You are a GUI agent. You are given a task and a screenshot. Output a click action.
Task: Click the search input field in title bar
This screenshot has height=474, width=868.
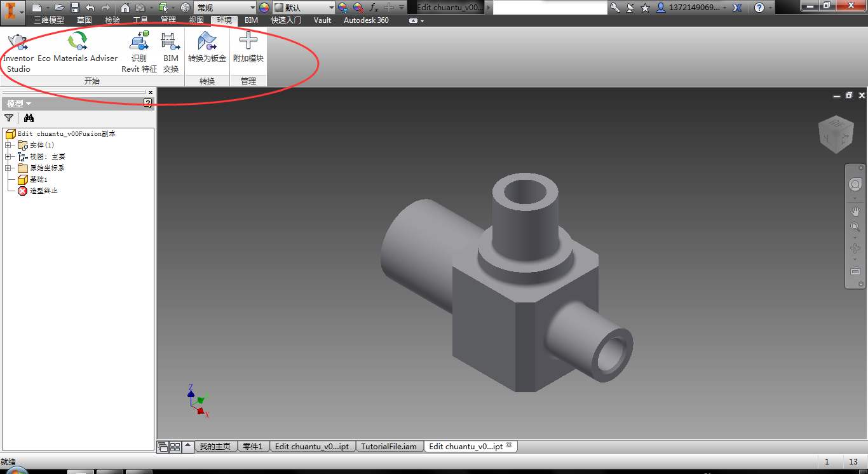pos(550,8)
